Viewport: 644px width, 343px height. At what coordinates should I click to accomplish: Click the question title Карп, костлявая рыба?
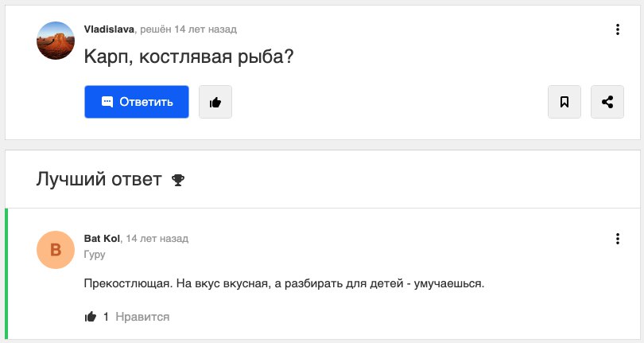(189, 57)
